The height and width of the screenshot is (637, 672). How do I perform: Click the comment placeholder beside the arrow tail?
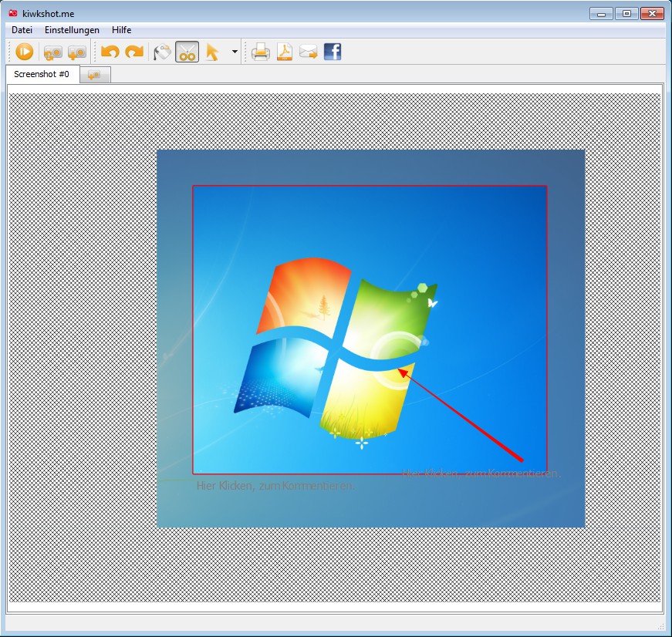[481, 473]
